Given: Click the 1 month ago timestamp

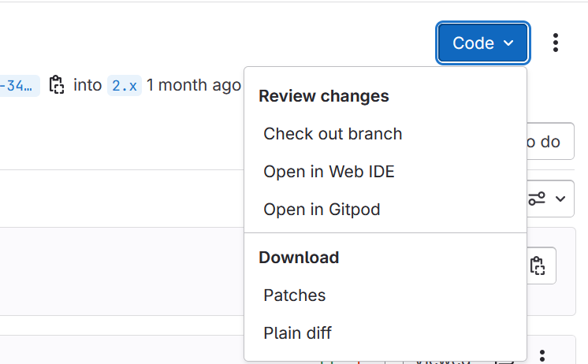Looking at the screenshot, I should [x=193, y=85].
